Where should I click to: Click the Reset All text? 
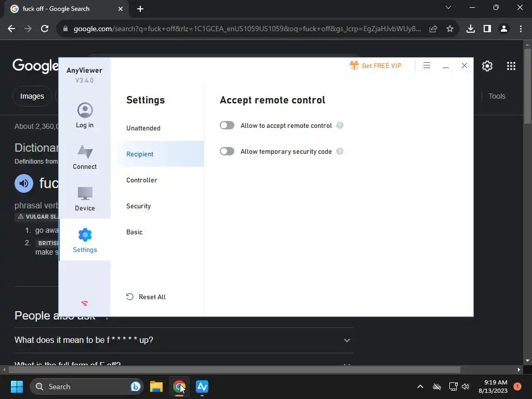[x=152, y=297]
